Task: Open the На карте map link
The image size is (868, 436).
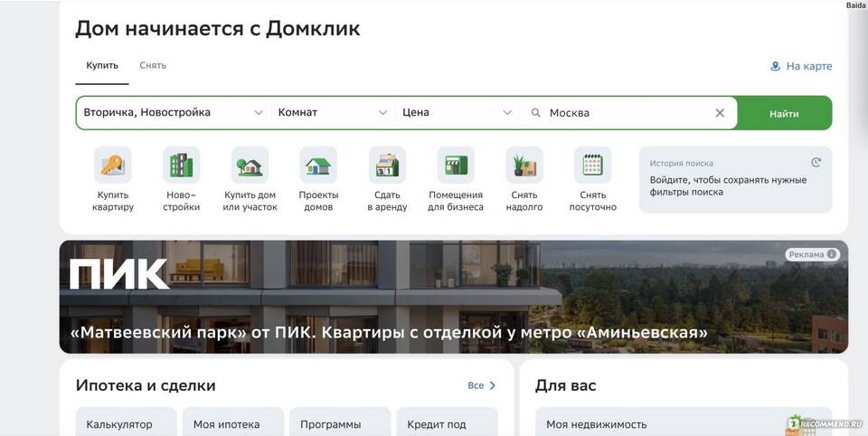Action: coord(801,66)
